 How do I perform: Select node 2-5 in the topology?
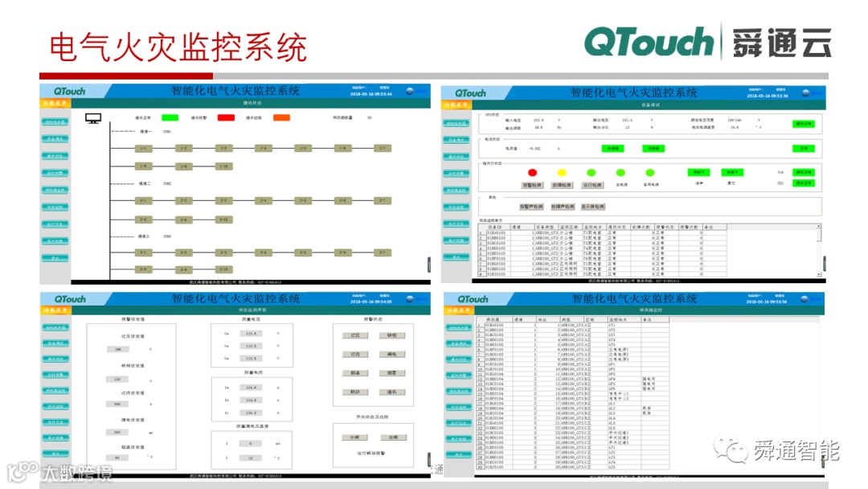(x=303, y=200)
